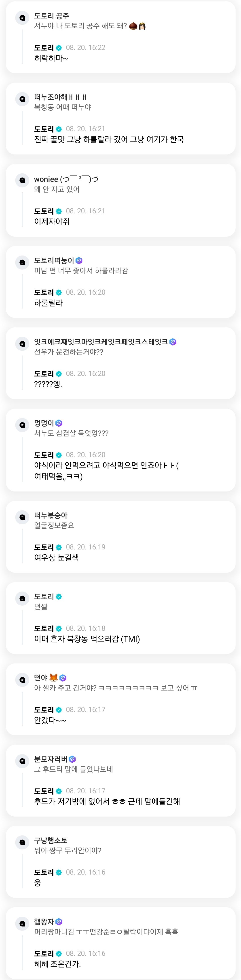241x980 pixels.
Task: Open the 구냥햄소토 username
Action: click(x=51, y=840)
